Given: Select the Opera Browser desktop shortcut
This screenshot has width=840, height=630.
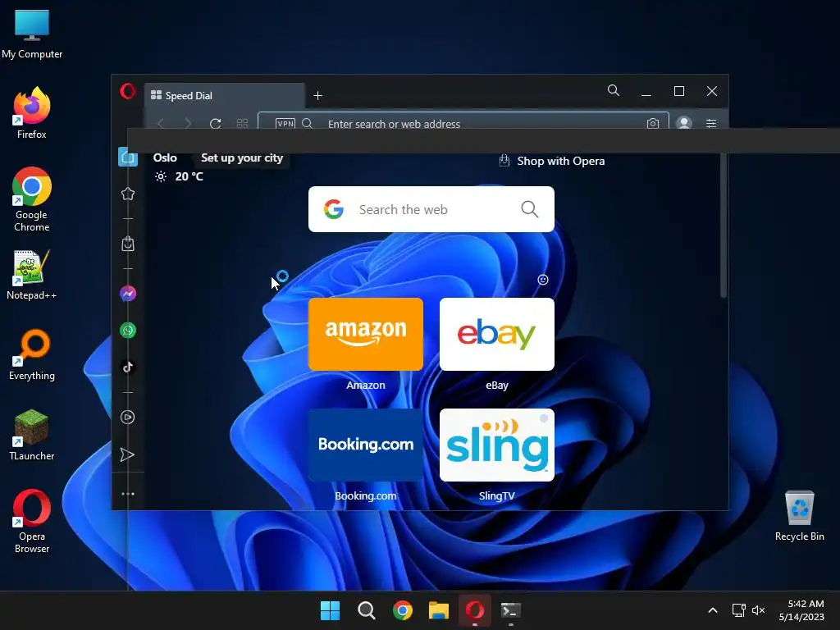Looking at the screenshot, I should coord(32,521).
